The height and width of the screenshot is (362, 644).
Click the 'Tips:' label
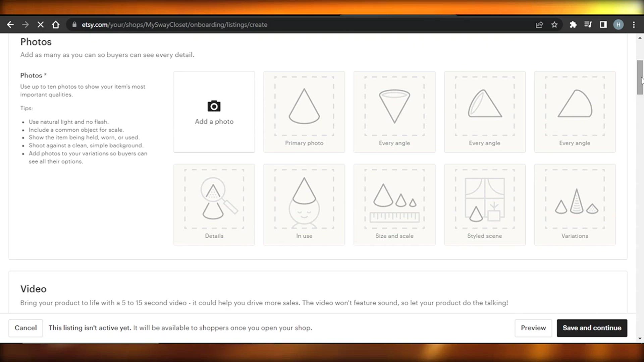26,108
